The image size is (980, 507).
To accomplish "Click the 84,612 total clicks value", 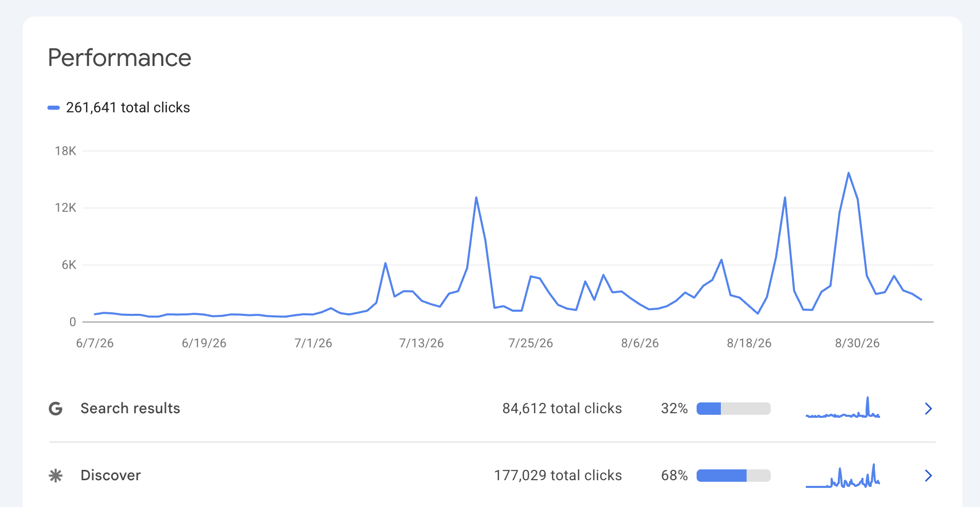I will (562, 409).
